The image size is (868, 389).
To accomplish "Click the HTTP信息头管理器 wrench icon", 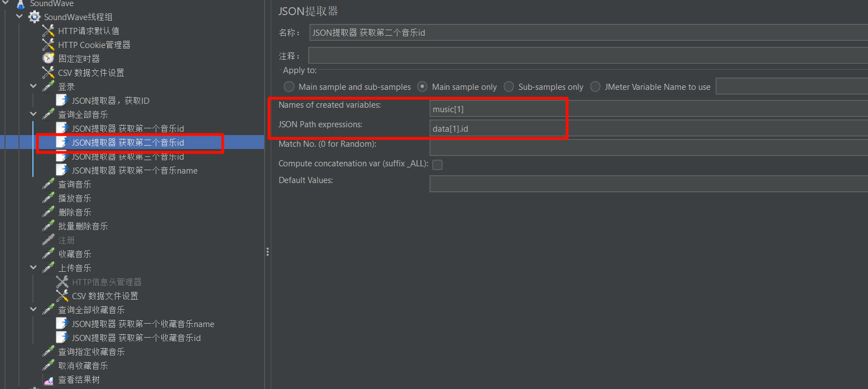I will click(62, 282).
